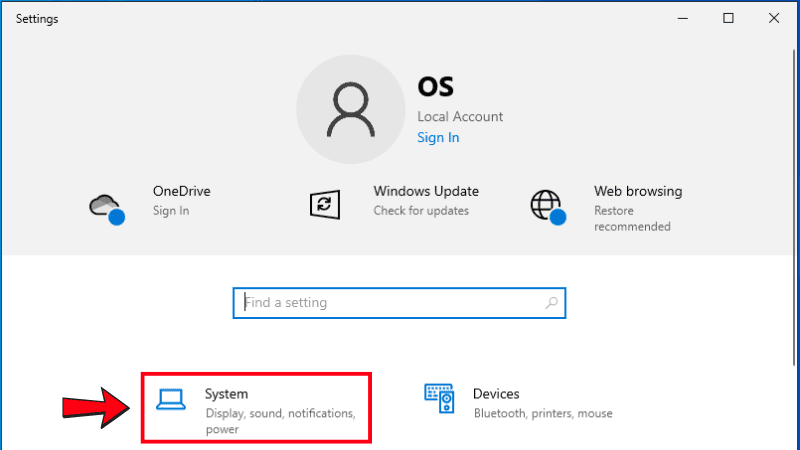Open the Devices settings category title

click(x=496, y=394)
